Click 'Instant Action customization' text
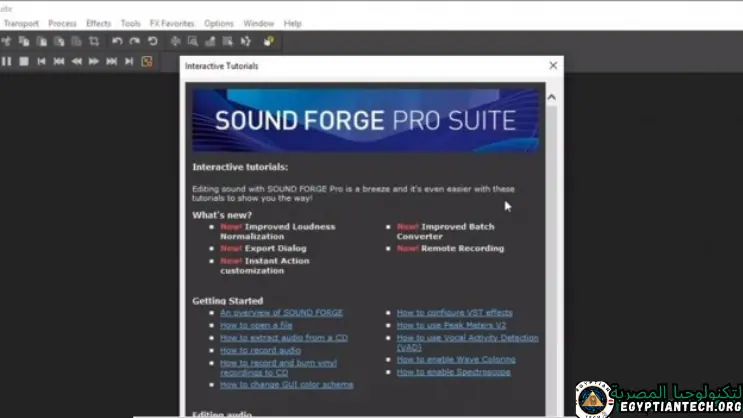Screen dimensions: 743x418 pos(264,266)
